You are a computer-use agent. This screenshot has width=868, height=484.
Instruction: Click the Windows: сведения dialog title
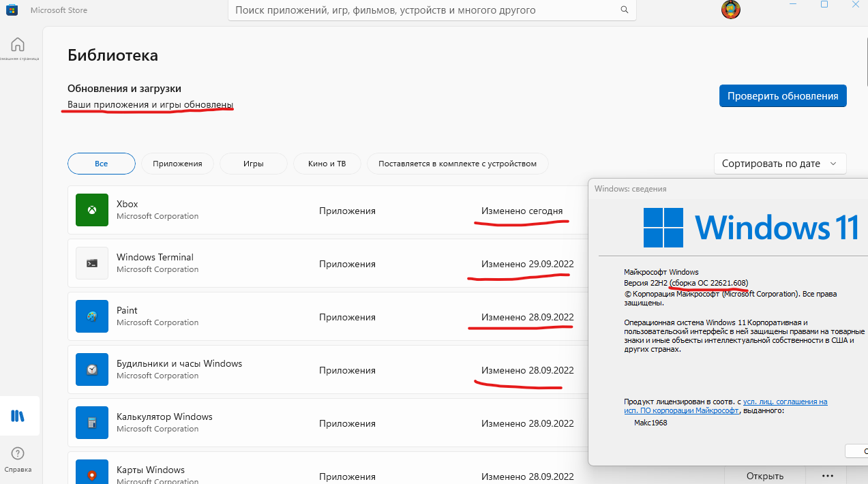pos(630,189)
